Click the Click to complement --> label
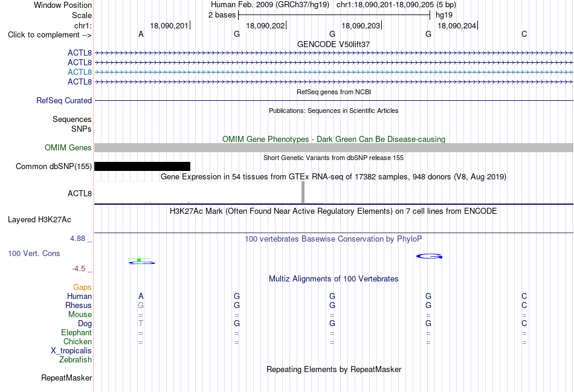 (x=50, y=35)
